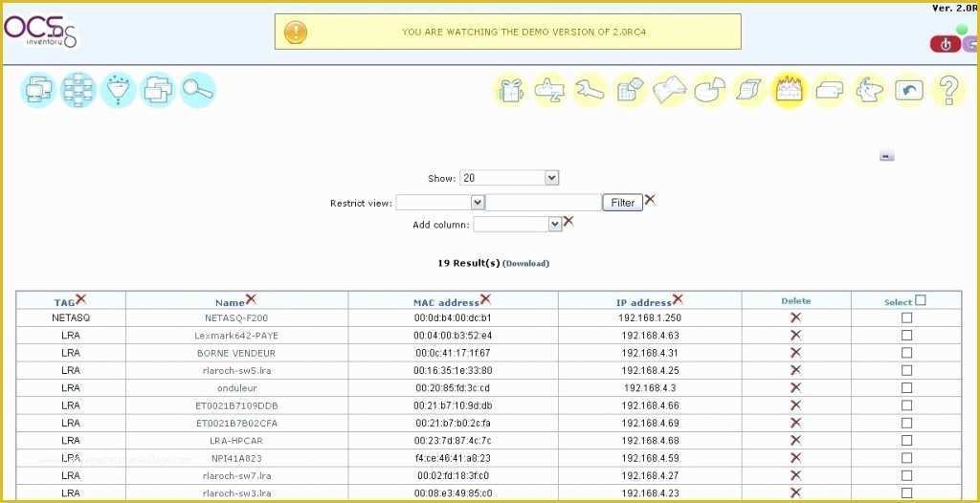The image size is (980, 503).
Task: Delete the NPI41A823 row
Action: [795, 457]
